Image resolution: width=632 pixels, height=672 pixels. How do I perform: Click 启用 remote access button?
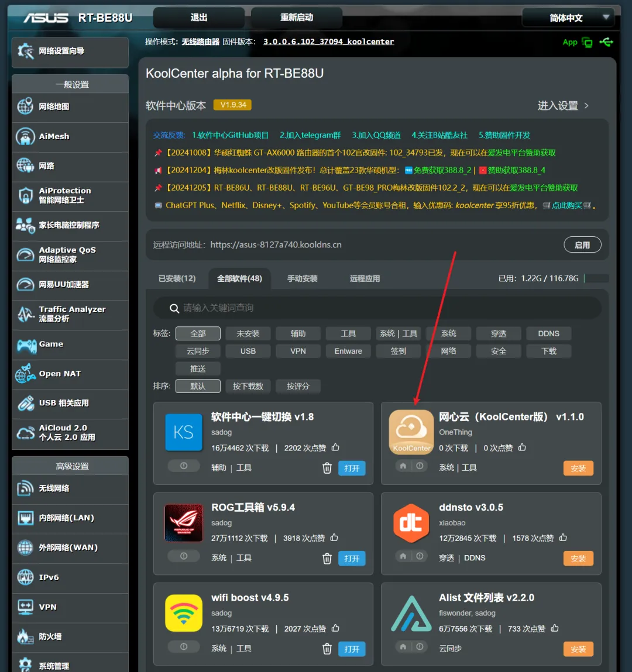click(582, 244)
